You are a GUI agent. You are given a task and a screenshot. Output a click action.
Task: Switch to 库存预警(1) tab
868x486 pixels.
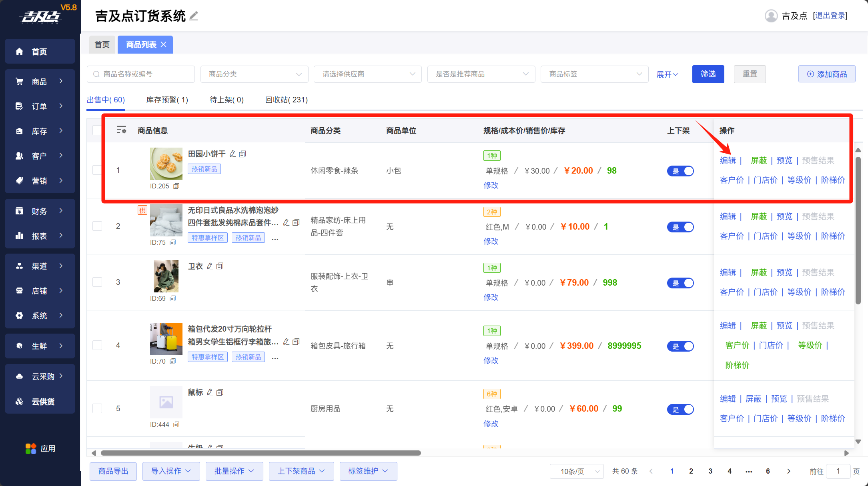point(167,100)
